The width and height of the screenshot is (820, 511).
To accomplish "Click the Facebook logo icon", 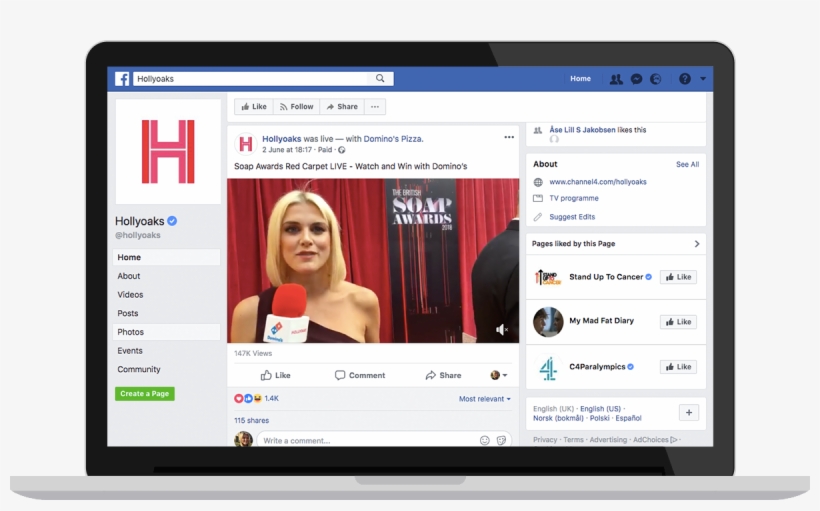I will coord(122,78).
